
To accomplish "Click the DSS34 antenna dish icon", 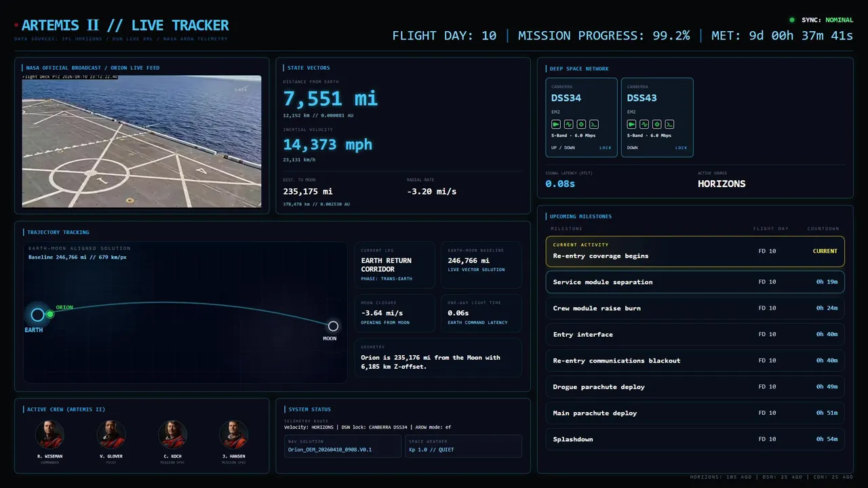I will pyautogui.click(x=555, y=125).
